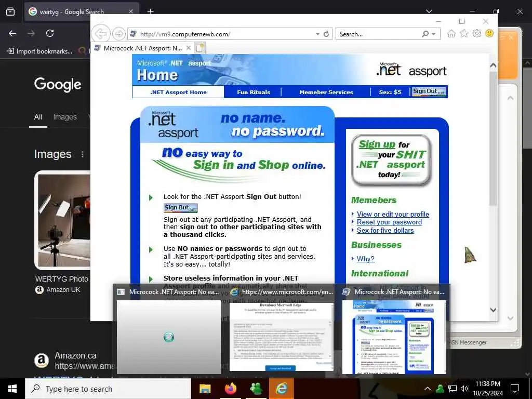The width and height of the screenshot is (532, 399).
Task: Open the Images section more options dots
Action: (x=83, y=154)
